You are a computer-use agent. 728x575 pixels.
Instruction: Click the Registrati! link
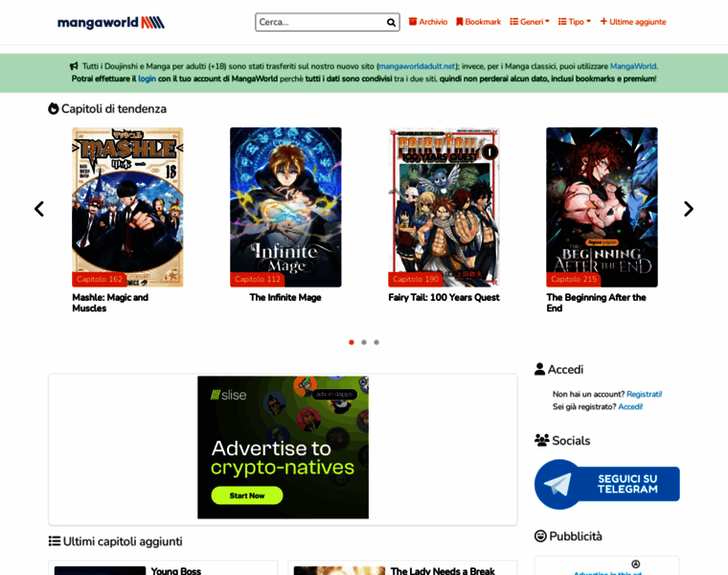[645, 394]
